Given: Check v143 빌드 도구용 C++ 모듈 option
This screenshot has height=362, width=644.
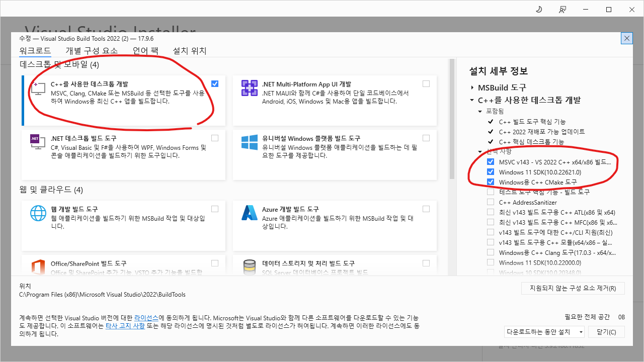Looking at the screenshot, I should [x=491, y=242].
